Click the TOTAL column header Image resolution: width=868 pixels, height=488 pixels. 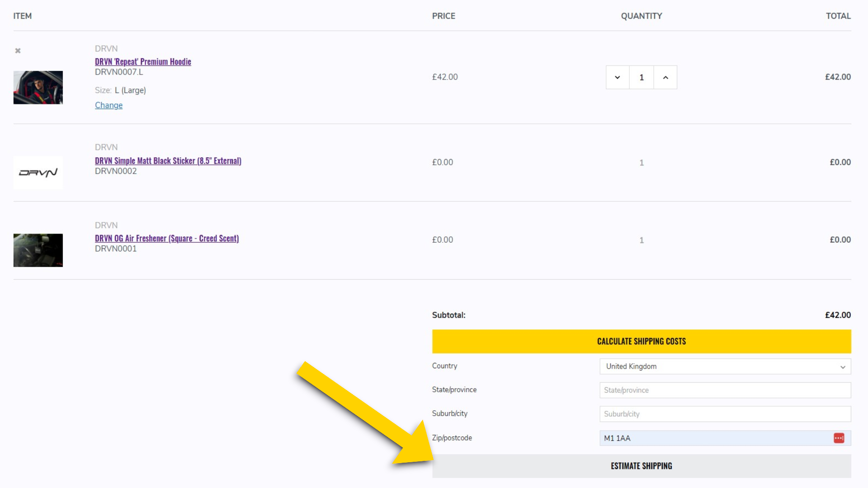(x=838, y=16)
